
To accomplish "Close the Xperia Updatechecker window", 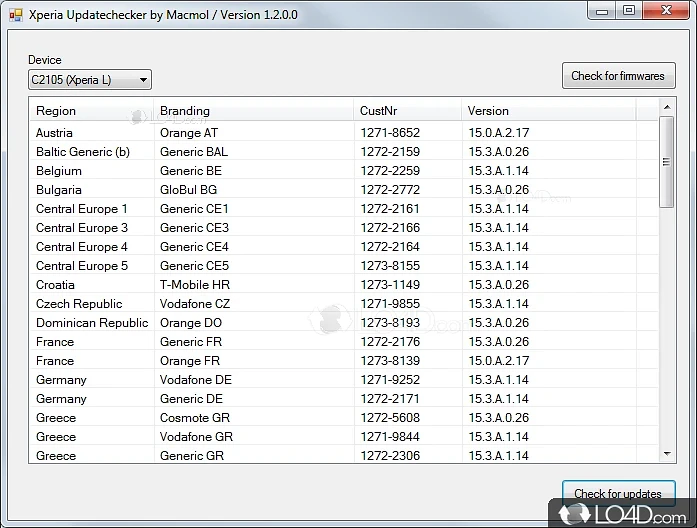I will coord(666,11).
